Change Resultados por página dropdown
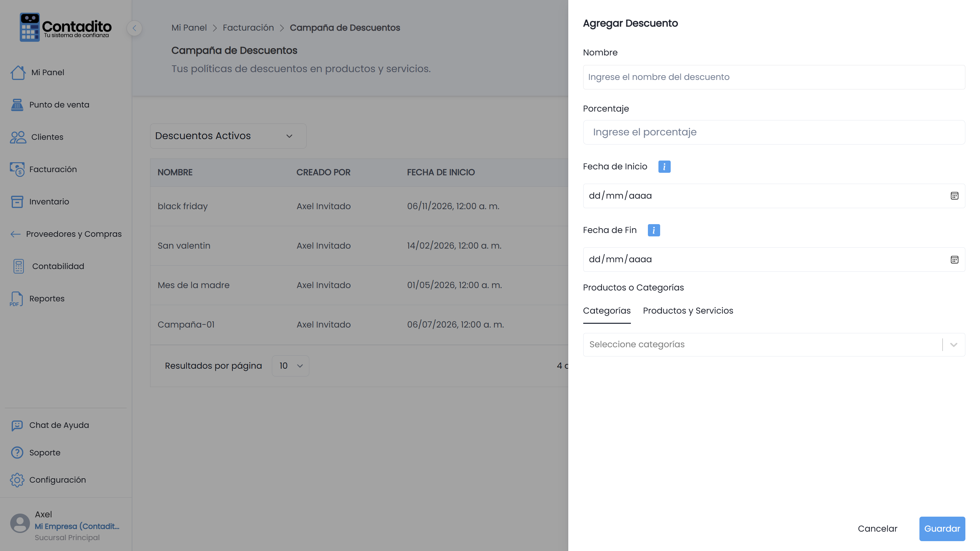980x551 pixels. 290,366
